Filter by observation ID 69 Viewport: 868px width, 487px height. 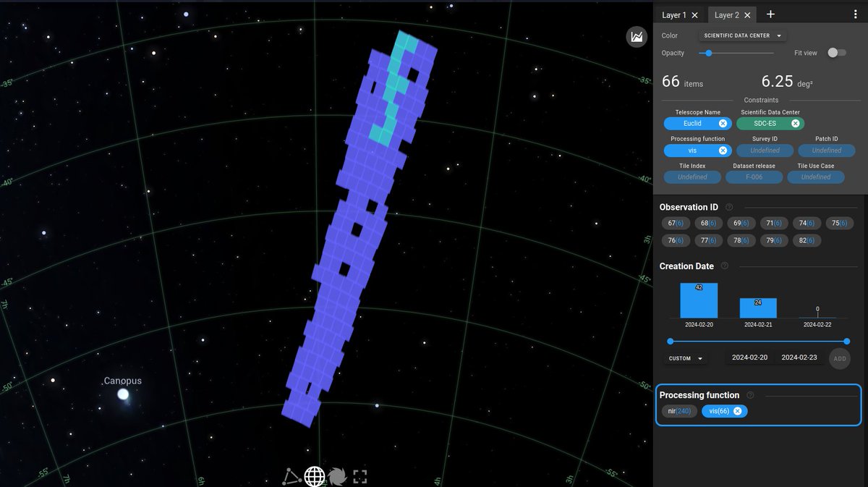tap(742, 224)
